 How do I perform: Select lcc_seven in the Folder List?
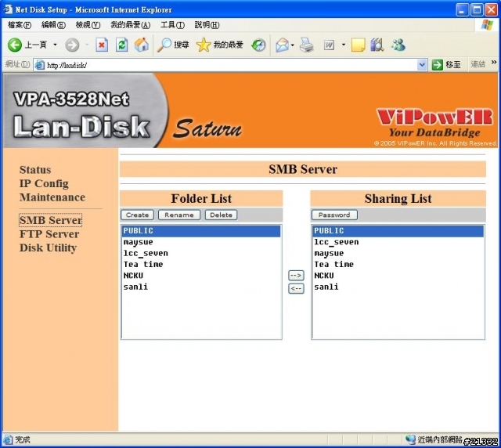[200, 253]
